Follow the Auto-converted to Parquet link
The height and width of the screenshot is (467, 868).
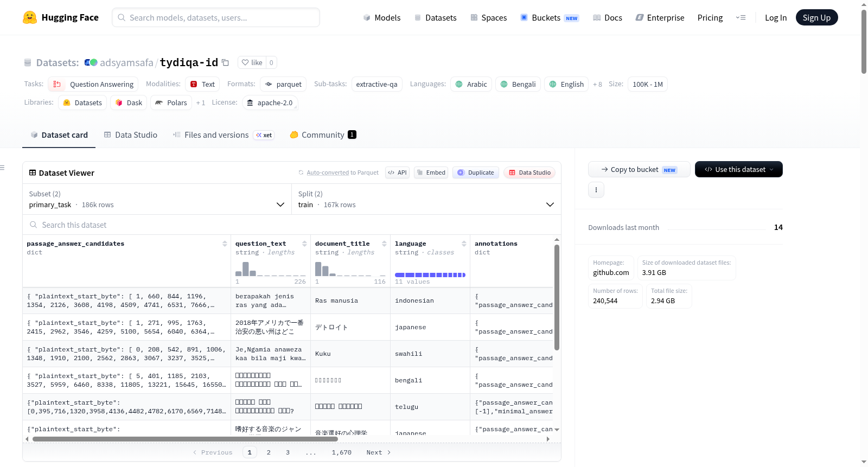[328, 172]
